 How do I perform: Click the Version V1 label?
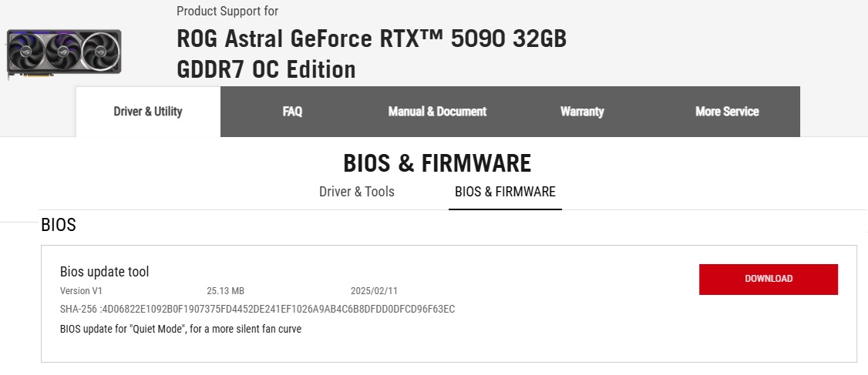[81, 291]
